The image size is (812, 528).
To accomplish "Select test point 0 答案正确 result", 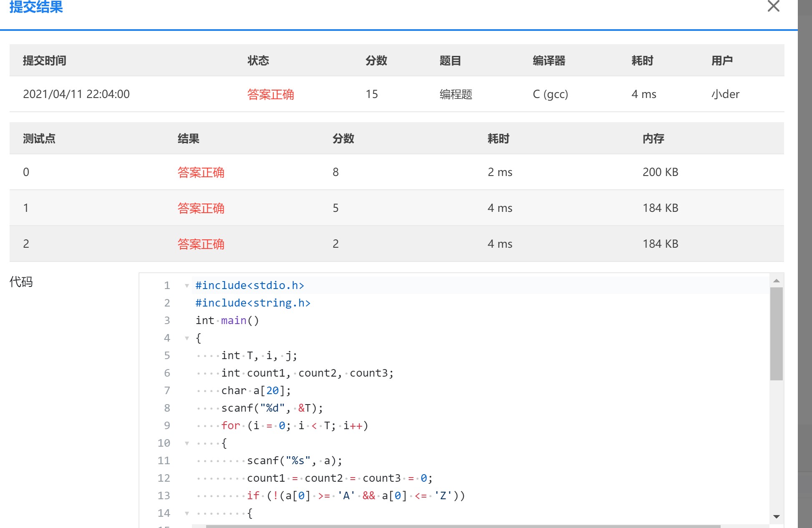I will 201,172.
